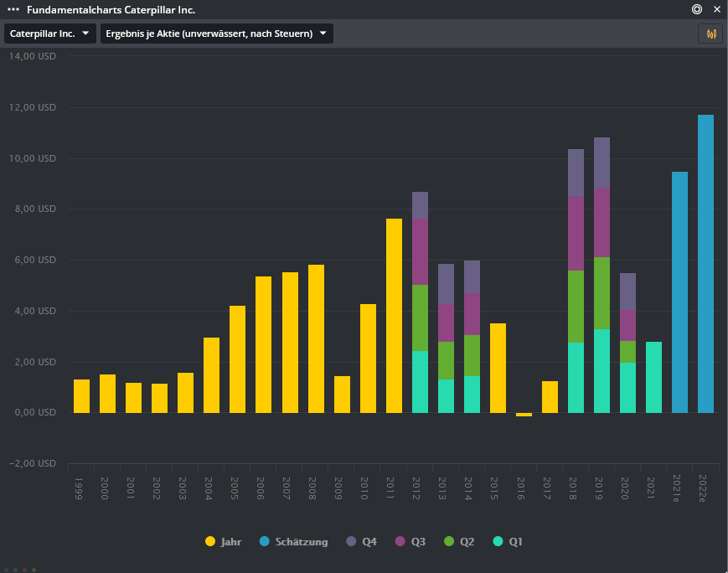Select the Q1 segment of the 2020 bar

628,388
